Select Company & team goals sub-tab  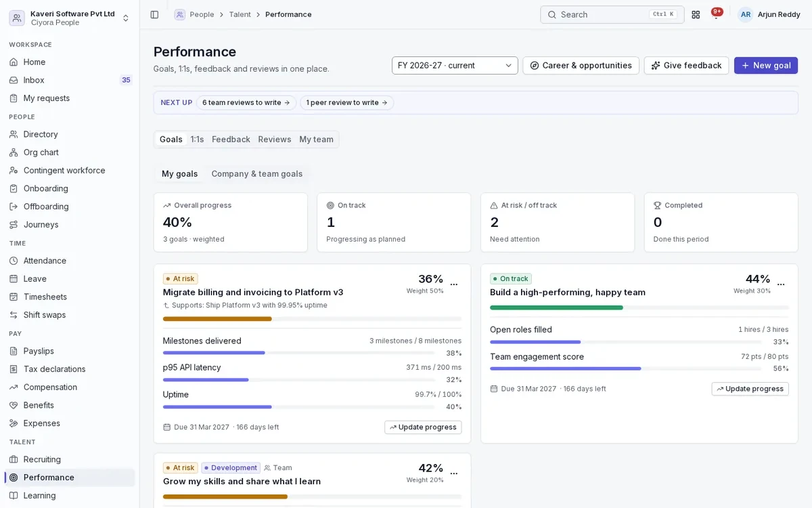[257, 173]
